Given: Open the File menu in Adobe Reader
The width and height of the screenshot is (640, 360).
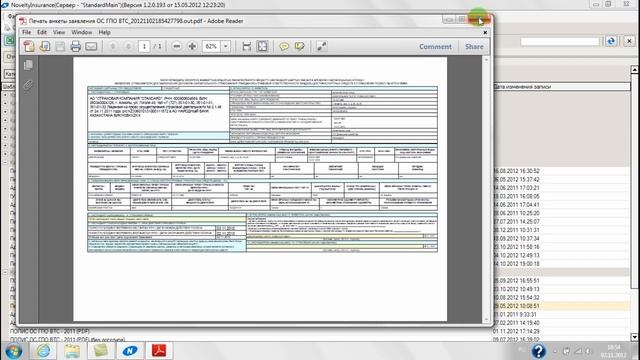Looking at the screenshot, I should (27, 32).
